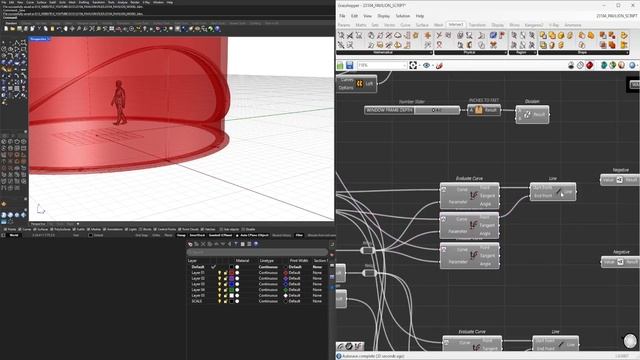Toggle the Osnap button in Rhino status bar
Viewport: 640px width, 360px height.
coord(181,236)
